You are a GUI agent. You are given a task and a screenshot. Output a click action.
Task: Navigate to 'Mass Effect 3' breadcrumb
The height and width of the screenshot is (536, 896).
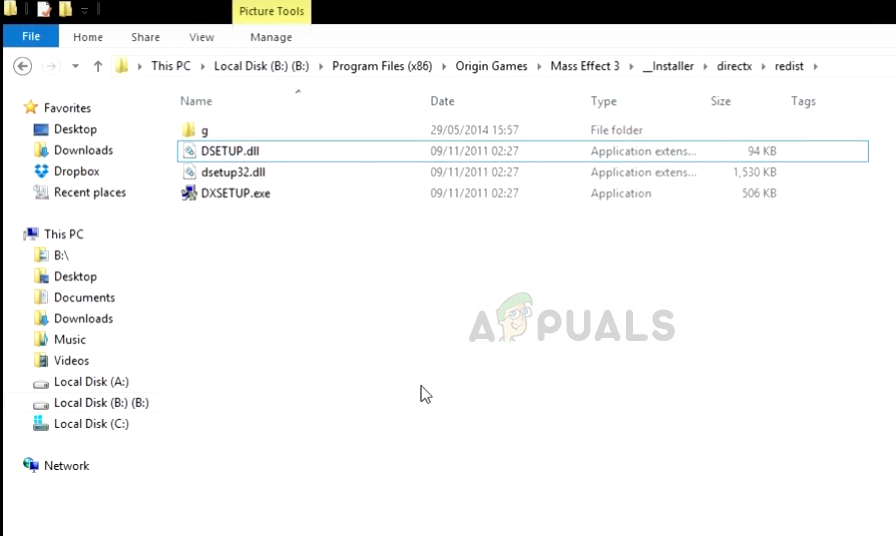(x=585, y=66)
